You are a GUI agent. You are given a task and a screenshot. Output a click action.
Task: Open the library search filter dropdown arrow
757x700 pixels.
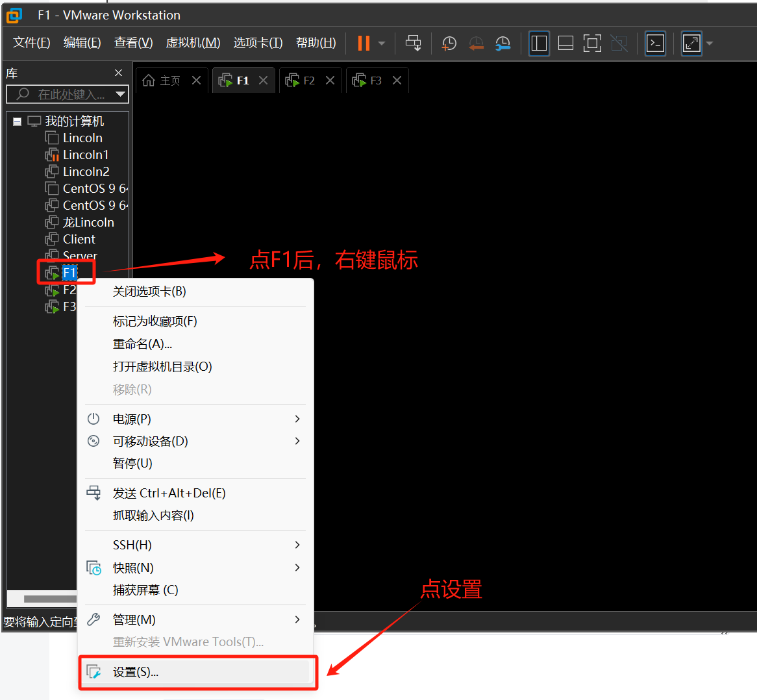pos(121,94)
